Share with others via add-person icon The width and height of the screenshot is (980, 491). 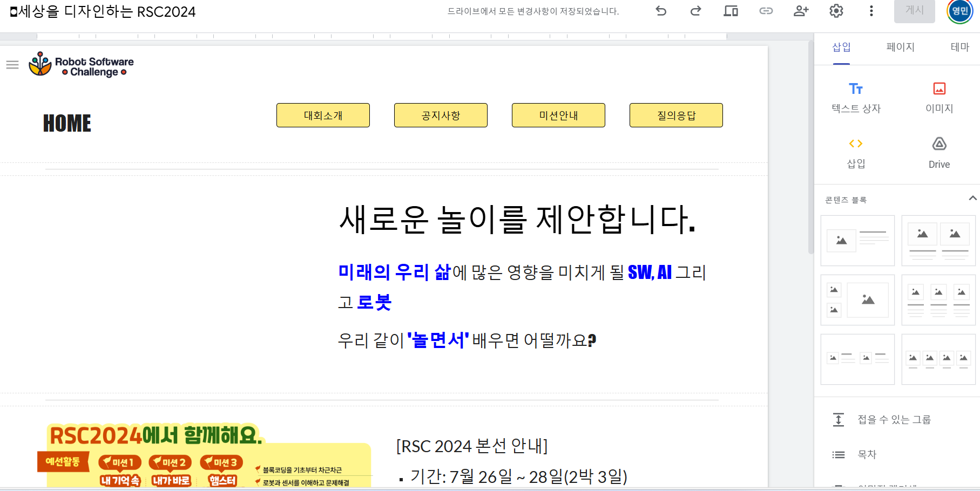click(x=801, y=11)
